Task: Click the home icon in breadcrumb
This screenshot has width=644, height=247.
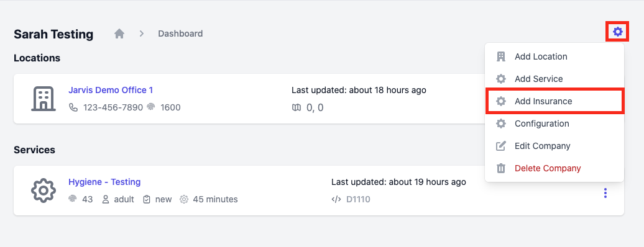Action: [x=119, y=34]
